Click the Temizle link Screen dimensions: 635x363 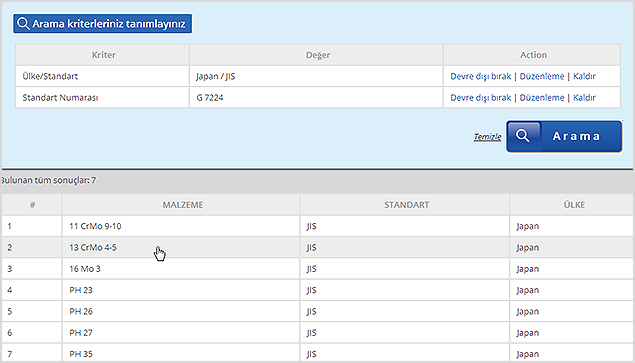click(487, 137)
